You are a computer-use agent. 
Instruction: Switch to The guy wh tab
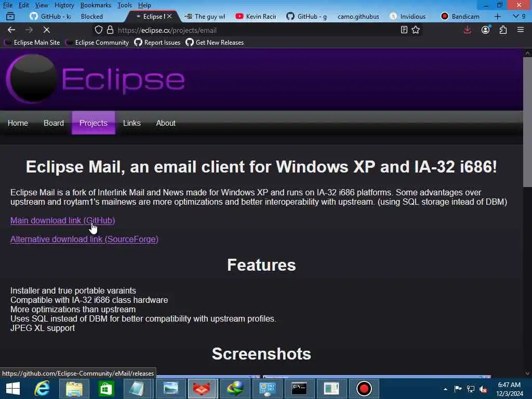[205, 16]
